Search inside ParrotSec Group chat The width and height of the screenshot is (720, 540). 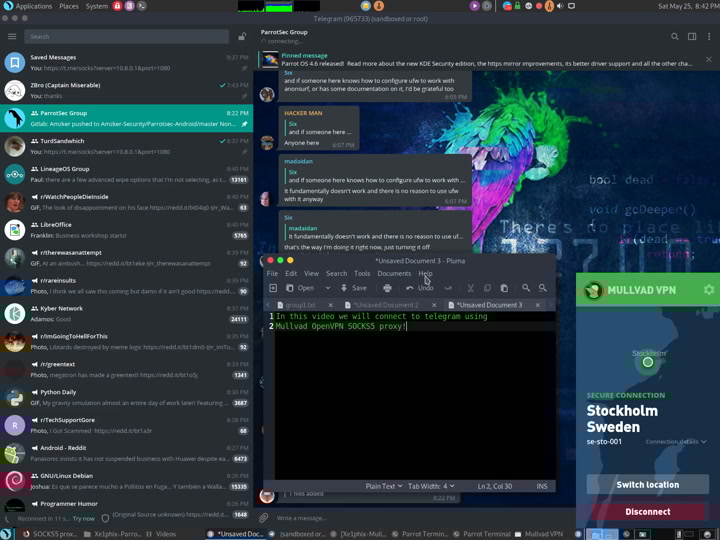675,36
